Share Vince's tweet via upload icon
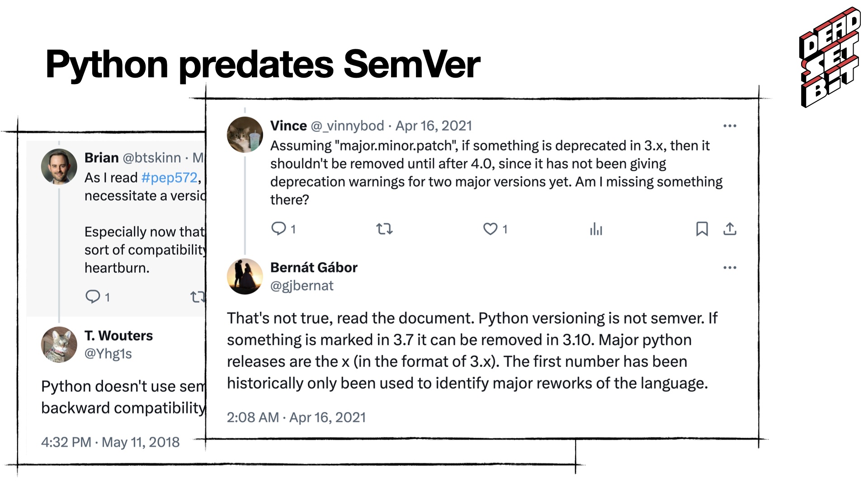Image resolution: width=868 pixels, height=488 pixels. click(x=730, y=229)
